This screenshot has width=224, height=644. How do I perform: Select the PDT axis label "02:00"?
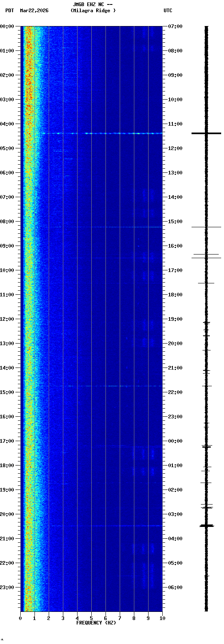click(x=7, y=75)
